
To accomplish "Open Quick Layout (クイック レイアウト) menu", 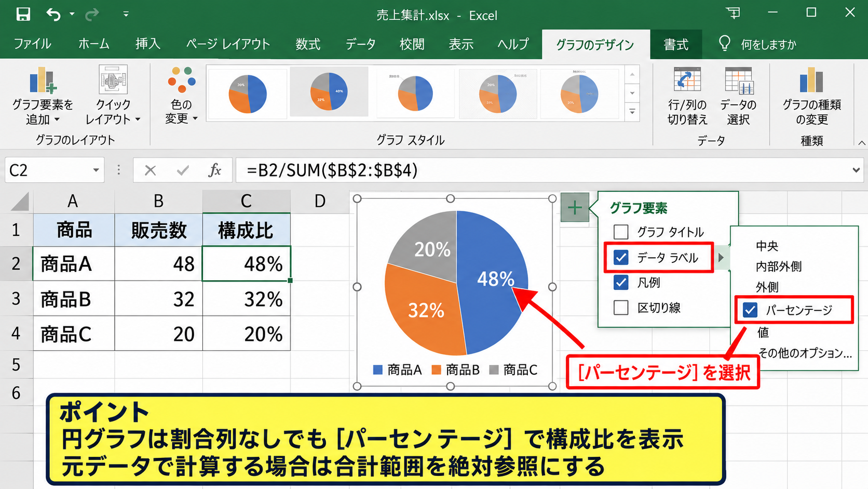I will (113, 96).
